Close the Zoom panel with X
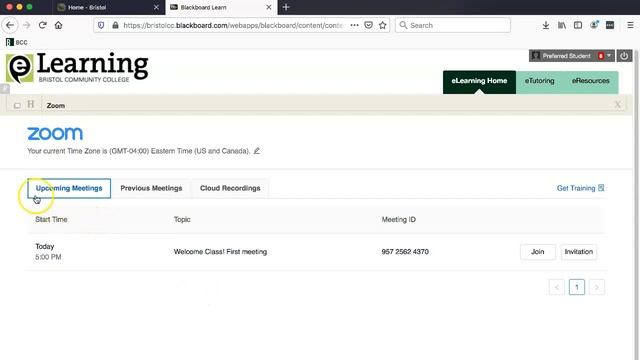The image size is (640, 360). click(x=618, y=105)
